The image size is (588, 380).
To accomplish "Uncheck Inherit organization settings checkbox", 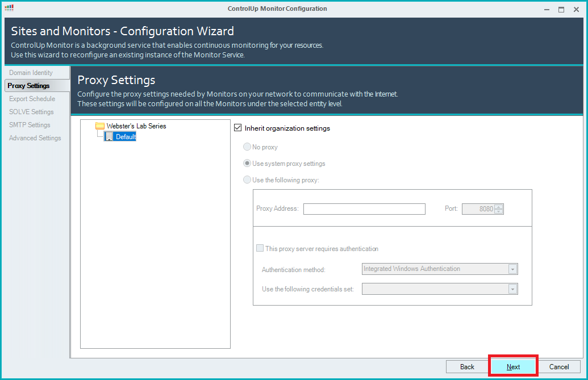I will coord(238,128).
